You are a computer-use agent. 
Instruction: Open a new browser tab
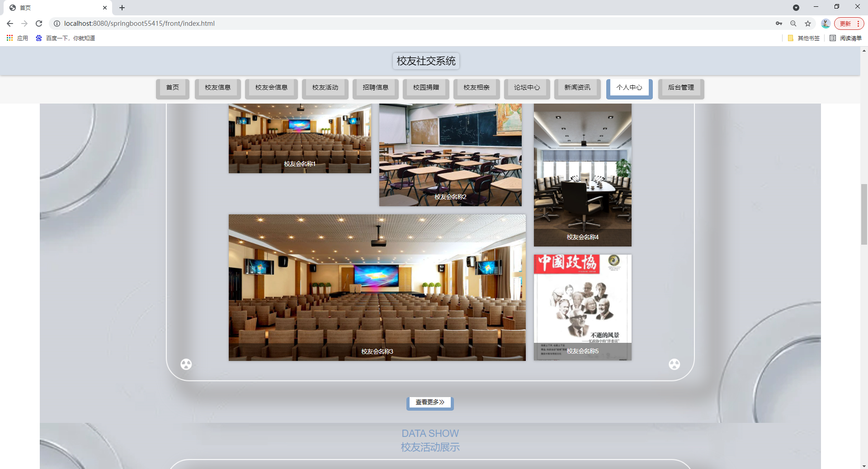coord(122,8)
